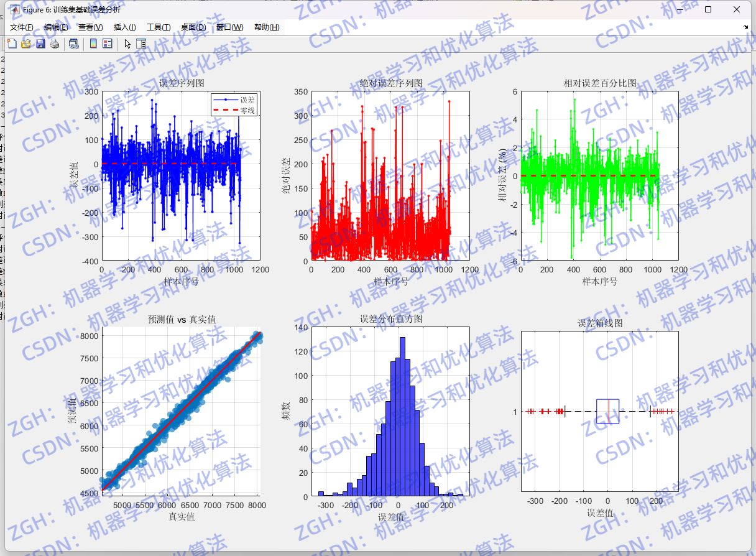The height and width of the screenshot is (556, 756).
Task: Open the 编辑(E) menu
Action: [56, 27]
